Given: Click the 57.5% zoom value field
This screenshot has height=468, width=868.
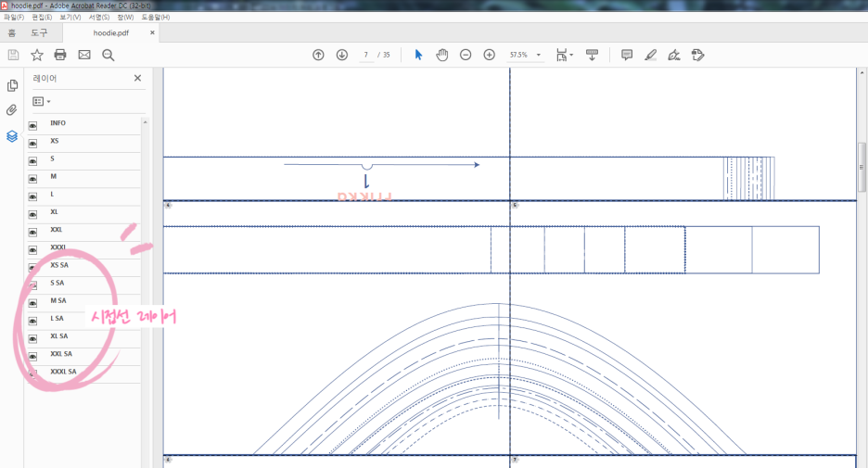Looking at the screenshot, I should tap(519, 55).
